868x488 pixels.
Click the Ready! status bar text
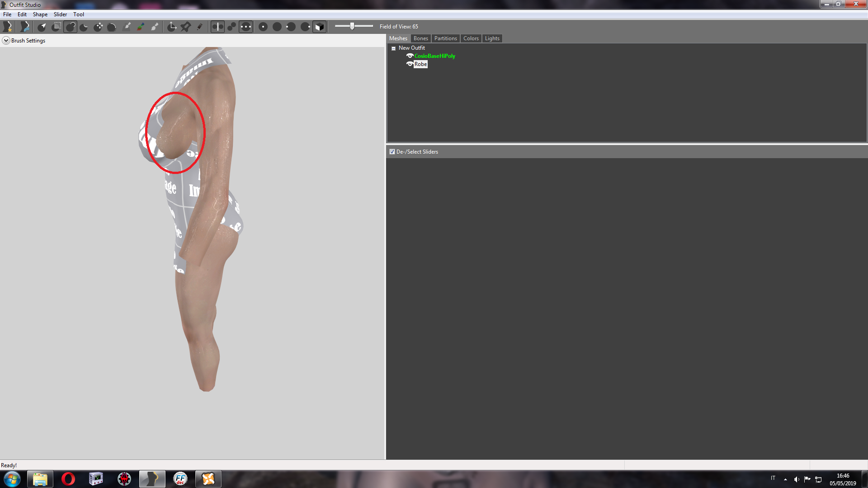click(x=9, y=465)
